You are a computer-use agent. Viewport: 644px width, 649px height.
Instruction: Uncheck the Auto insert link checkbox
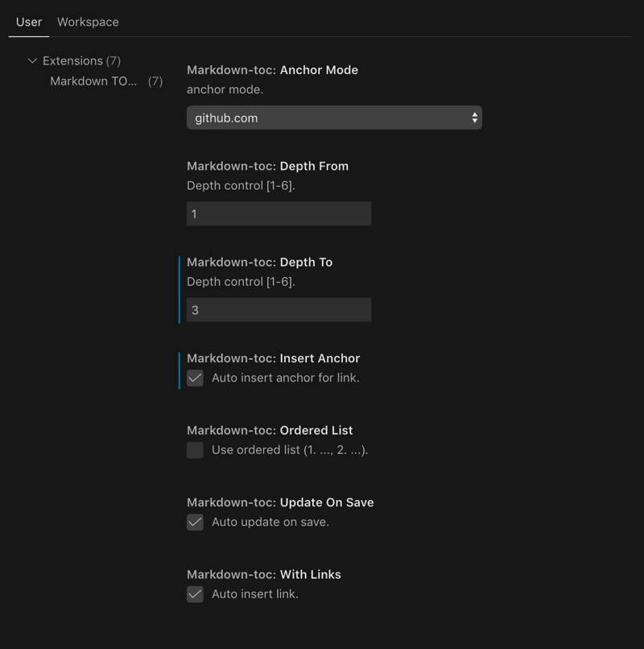194,594
